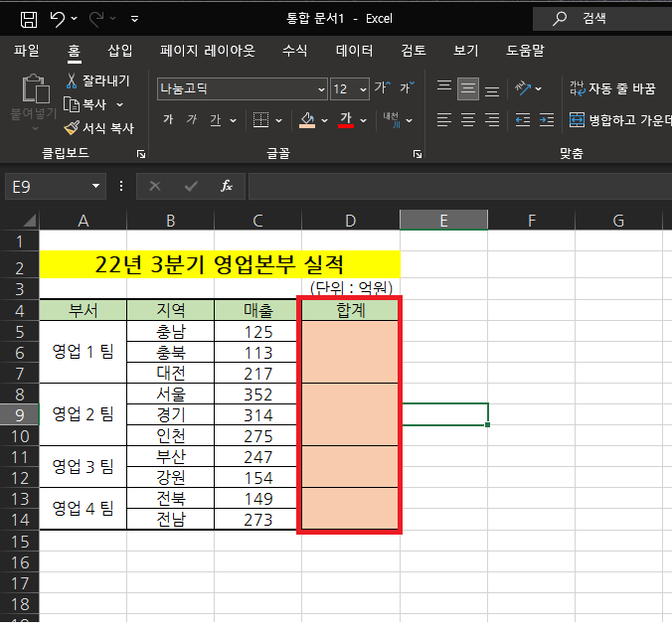Screen dimensions: 672x633
Task: Click title 22년 3분기 영업본부 실적
Action: point(220,264)
